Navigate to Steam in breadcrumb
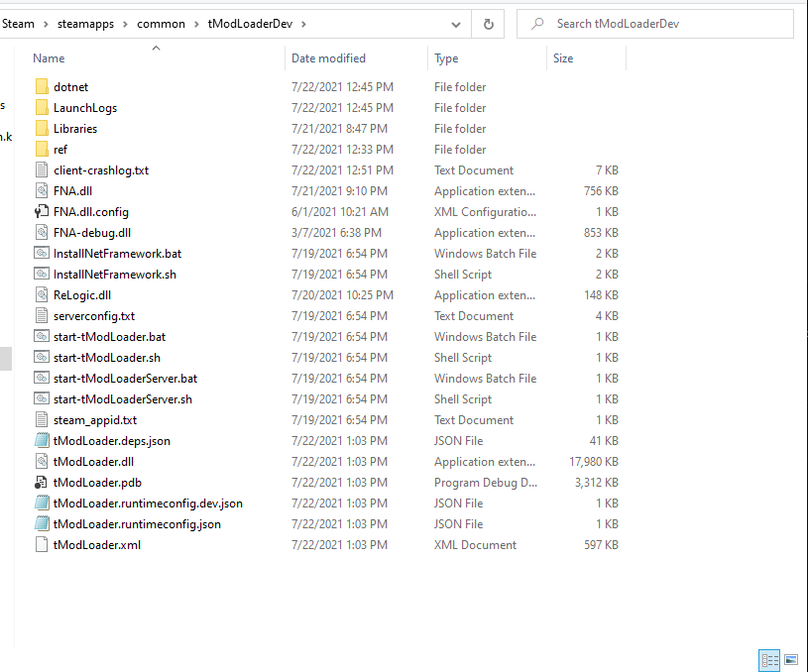This screenshot has width=808, height=672. point(18,24)
